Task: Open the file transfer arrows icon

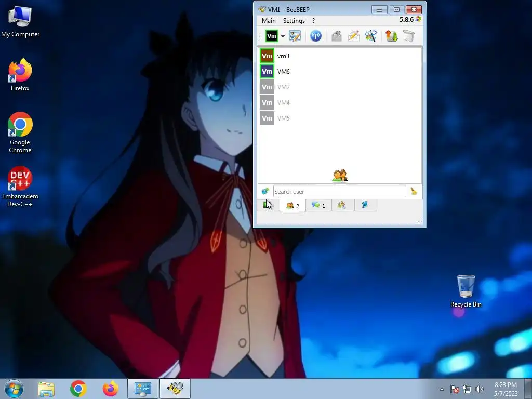Action: point(391,36)
